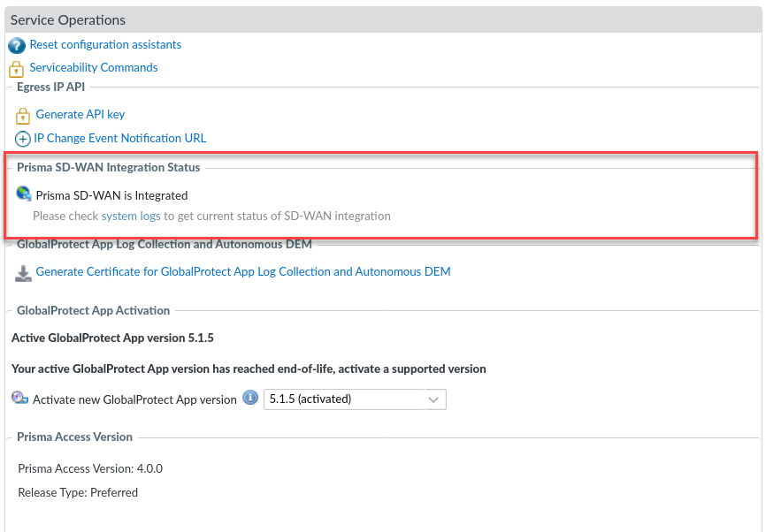
Task: Click the lock icon next to Serviceability Commands
Action: tap(17, 68)
